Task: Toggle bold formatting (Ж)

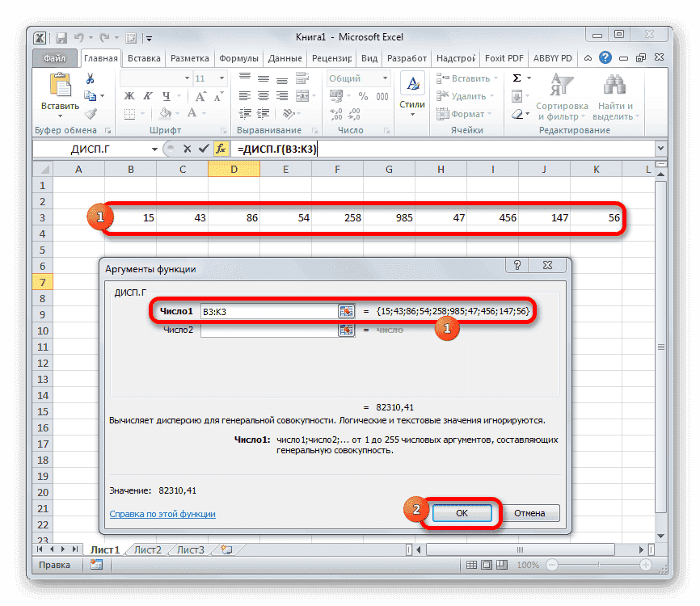Action: [129, 96]
